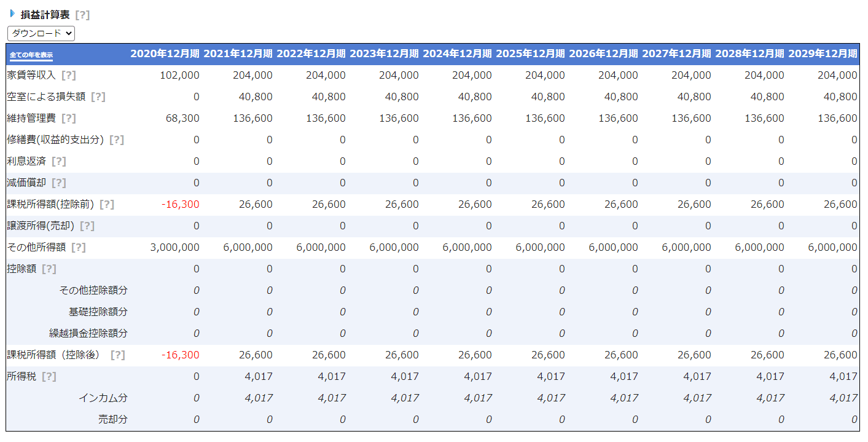Open the help icon for 家賃等収入
Image resolution: width=868 pixels, height=442 pixels.
click(68, 75)
